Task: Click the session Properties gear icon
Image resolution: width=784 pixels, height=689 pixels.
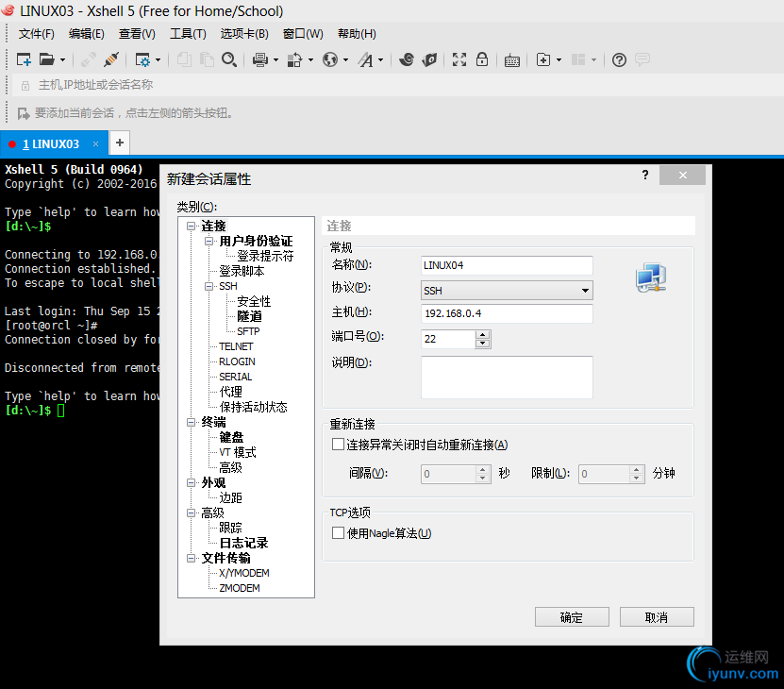Action: point(142,60)
